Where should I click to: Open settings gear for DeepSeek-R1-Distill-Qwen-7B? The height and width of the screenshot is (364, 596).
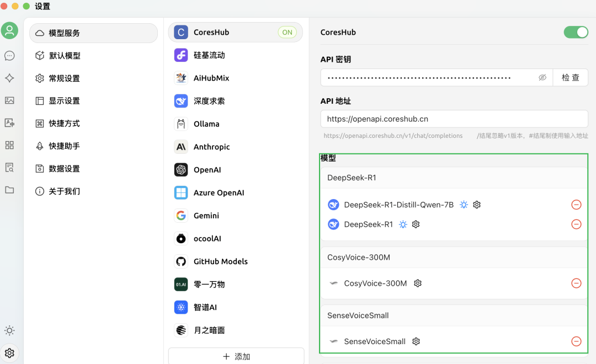pos(477,205)
